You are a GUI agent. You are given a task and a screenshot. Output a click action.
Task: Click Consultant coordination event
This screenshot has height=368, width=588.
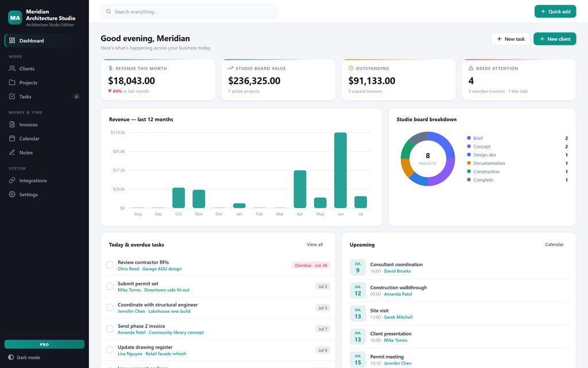(396, 264)
